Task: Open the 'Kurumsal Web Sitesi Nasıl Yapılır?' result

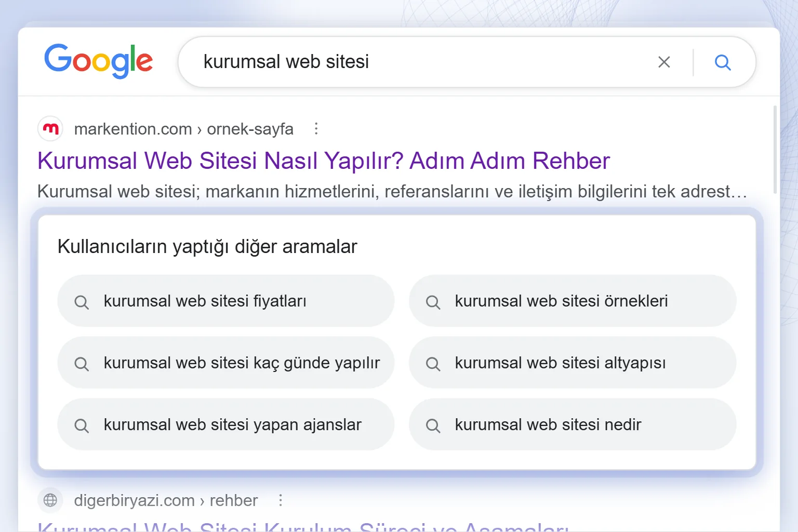Action: click(324, 161)
